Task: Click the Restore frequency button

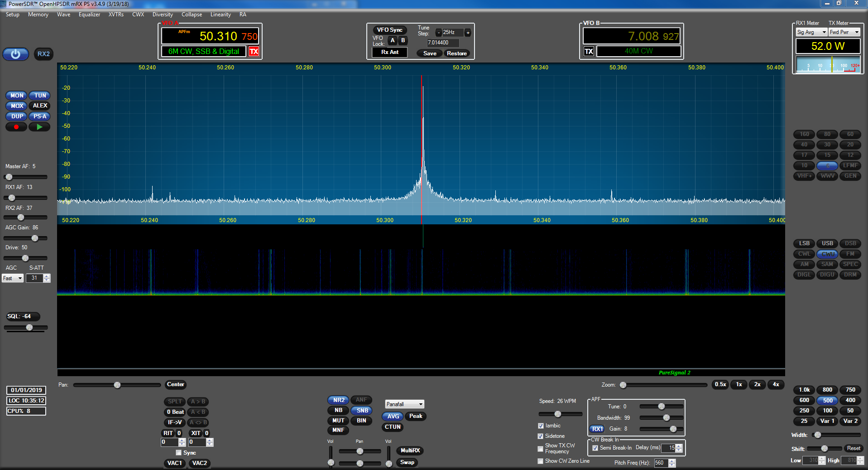Action: coord(456,53)
